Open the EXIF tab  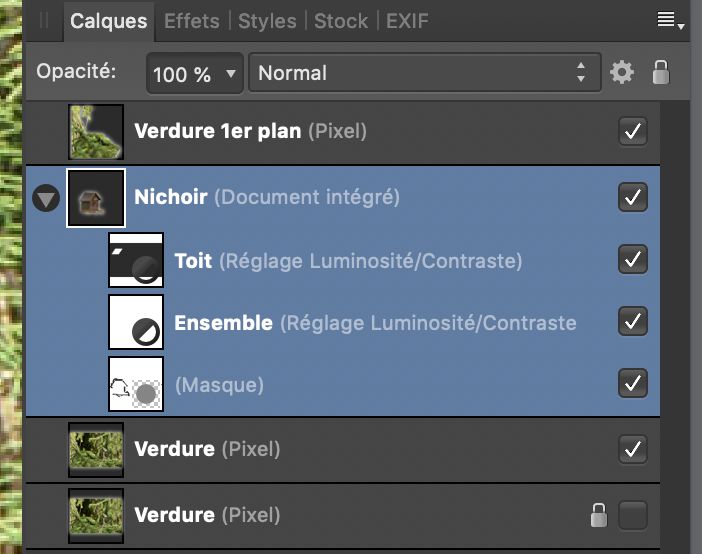tap(407, 20)
